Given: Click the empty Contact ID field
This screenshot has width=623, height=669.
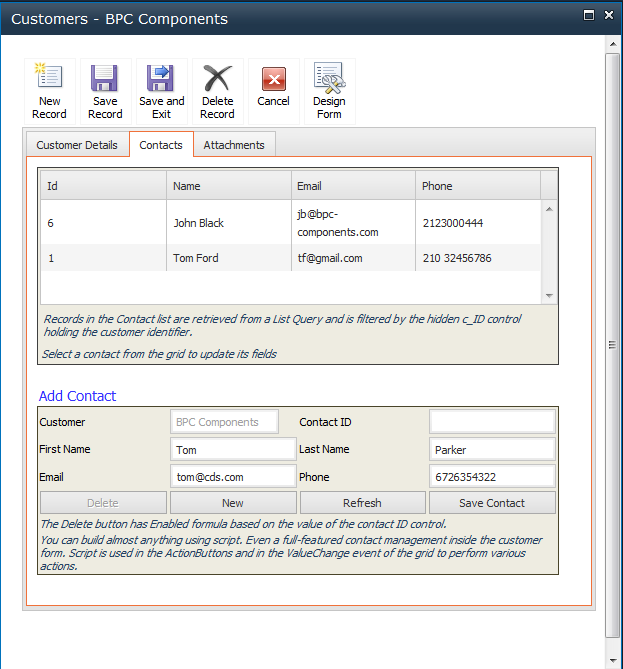Looking at the screenshot, I should click(492, 422).
